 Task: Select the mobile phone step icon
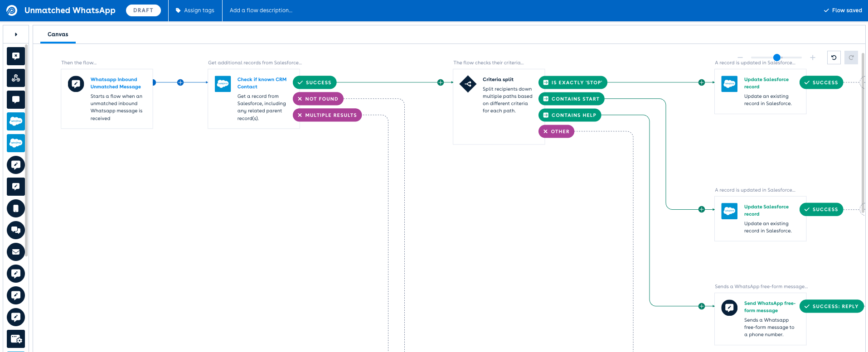16,208
